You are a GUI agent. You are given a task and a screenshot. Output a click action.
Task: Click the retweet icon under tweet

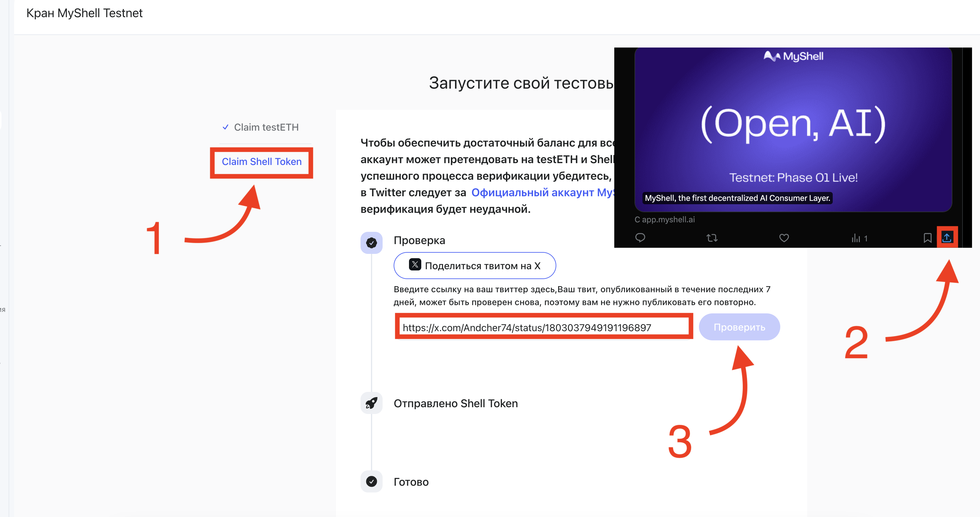click(x=712, y=238)
